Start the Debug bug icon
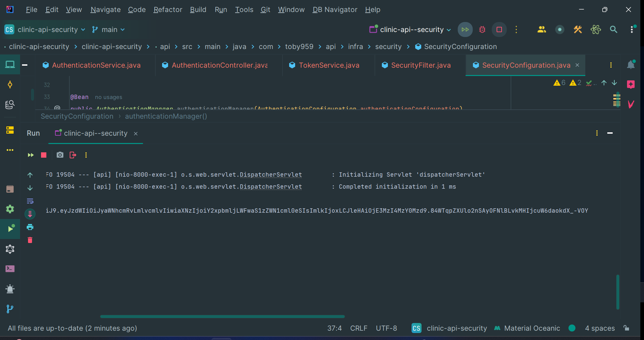This screenshot has width=644, height=340. pos(482,30)
